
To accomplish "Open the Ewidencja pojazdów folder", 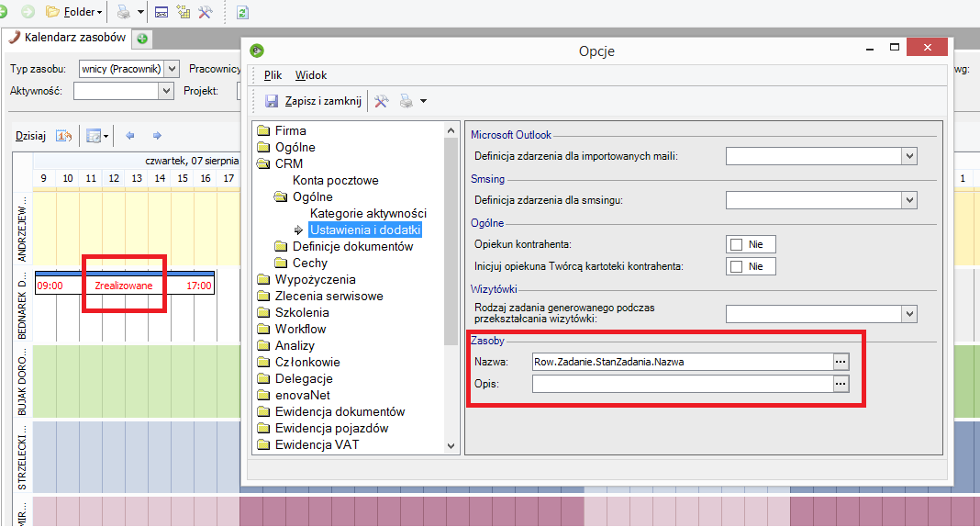I will (331, 428).
